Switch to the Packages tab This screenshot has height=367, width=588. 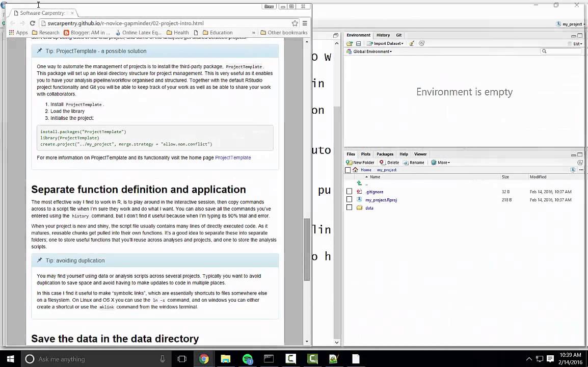pyautogui.click(x=385, y=154)
